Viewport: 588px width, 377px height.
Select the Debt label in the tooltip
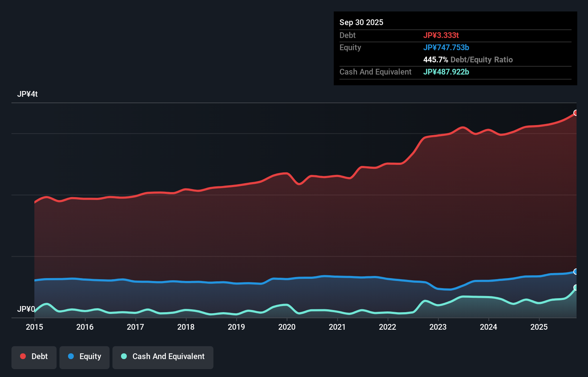click(347, 35)
